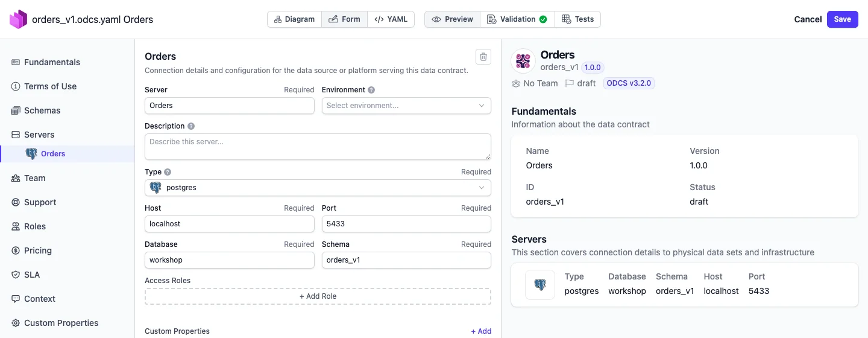Image resolution: width=868 pixels, height=338 pixels.
Task: Open the Tests panel tab
Action: pyautogui.click(x=577, y=19)
